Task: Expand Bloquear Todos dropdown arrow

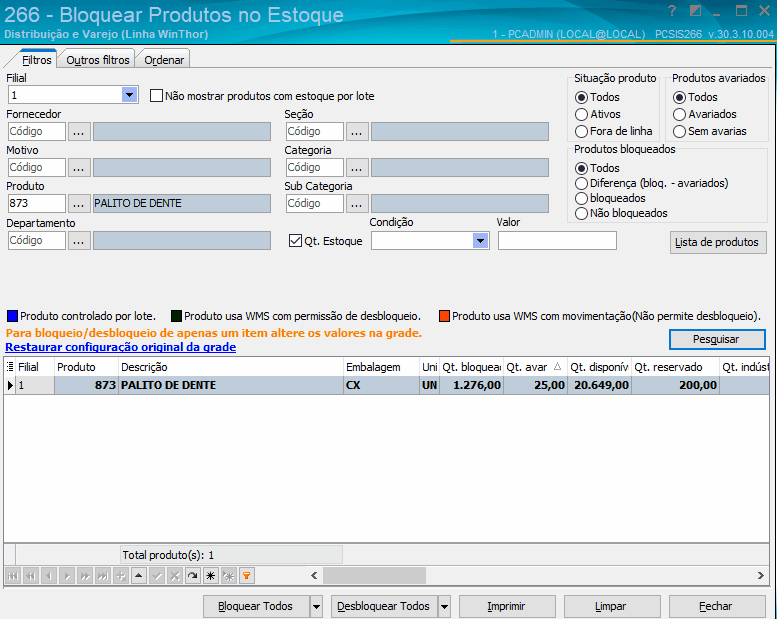Action: point(316,606)
